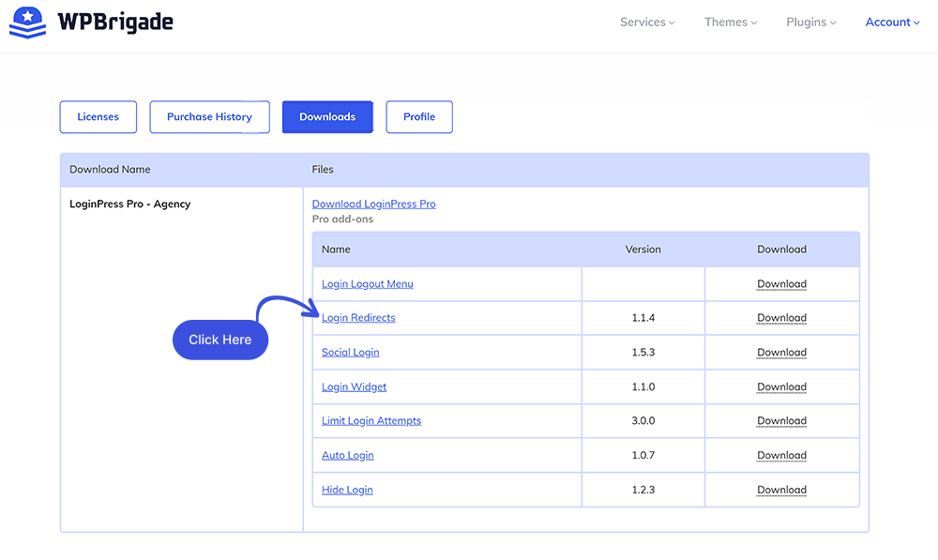Open the Login Widget add-on link
Screen dimensions: 938x560
click(x=355, y=387)
